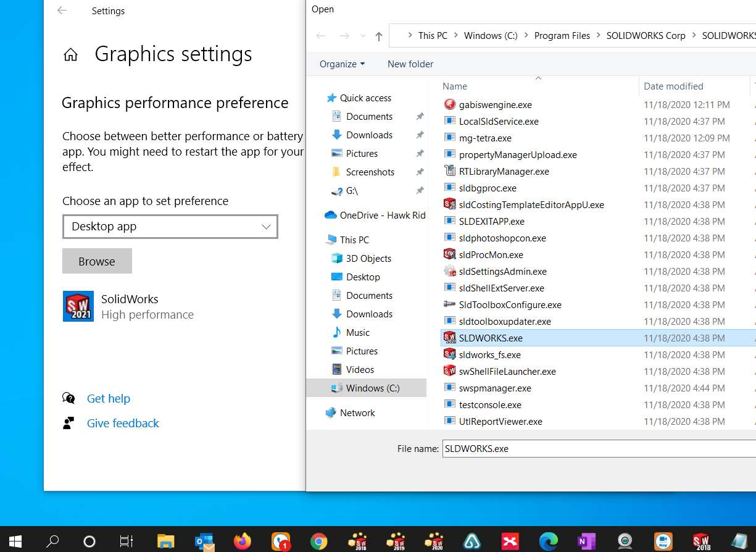Select sldShellExtServer.exe in file list
The height and width of the screenshot is (552, 756).
(x=502, y=288)
